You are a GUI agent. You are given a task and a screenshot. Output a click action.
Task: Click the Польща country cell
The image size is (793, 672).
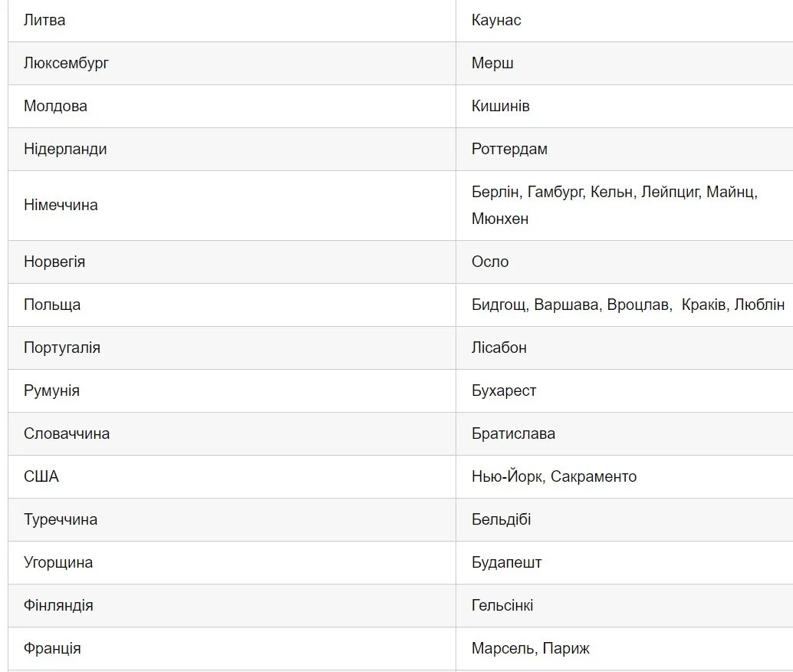(52, 305)
